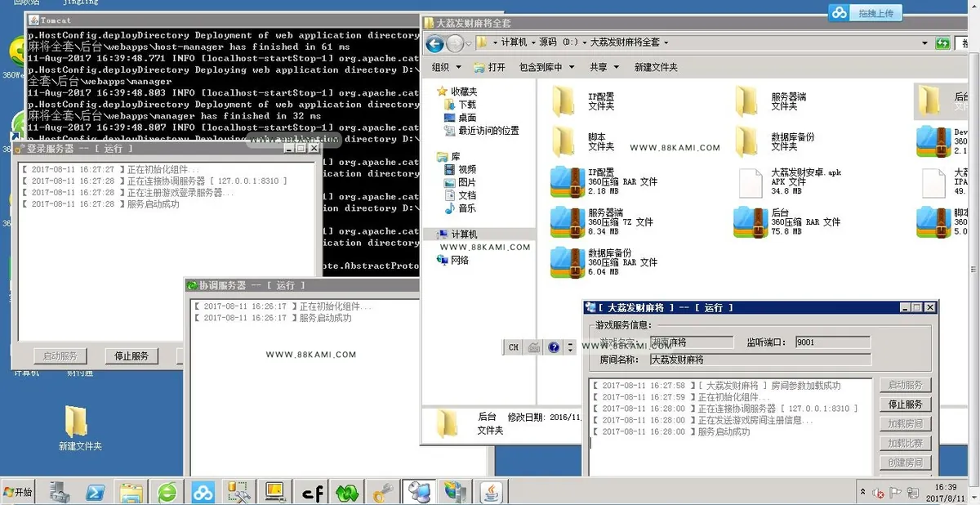Open the 共享 dropdown menu
The image size is (980, 505).
tap(604, 67)
